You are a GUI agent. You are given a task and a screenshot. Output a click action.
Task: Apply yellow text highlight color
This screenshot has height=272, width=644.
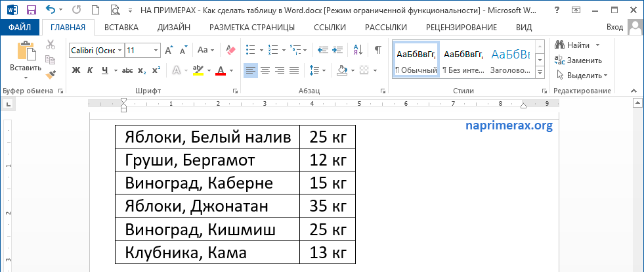tap(198, 71)
